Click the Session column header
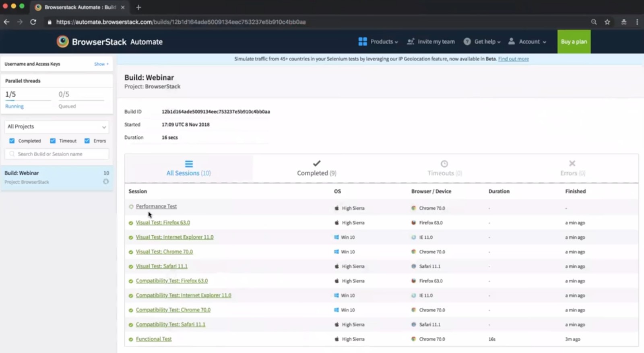Viewport: 644px width, 353px height. click(x=138, y=191)
